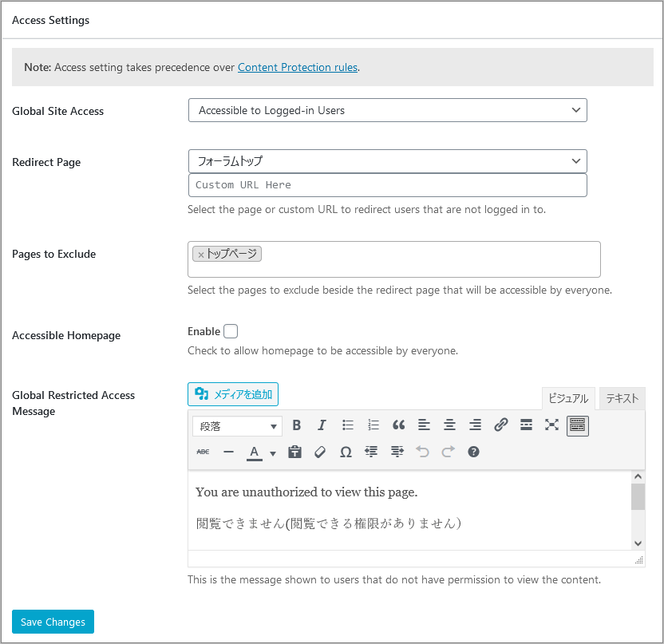The image size is (664, 644).
Task: Insert special character with Omega icon
Action: point(346,452)
